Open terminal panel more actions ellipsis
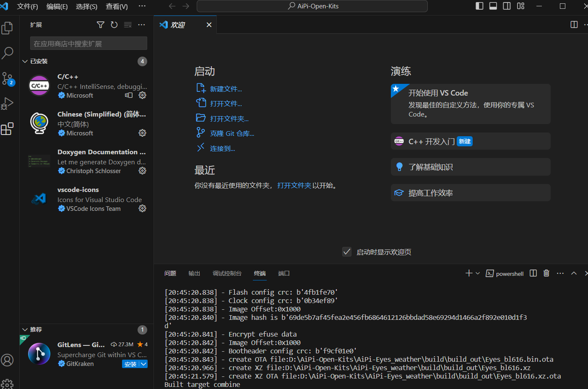The height and width of the screenshot is (389, 588). click(x=560, y=273)
